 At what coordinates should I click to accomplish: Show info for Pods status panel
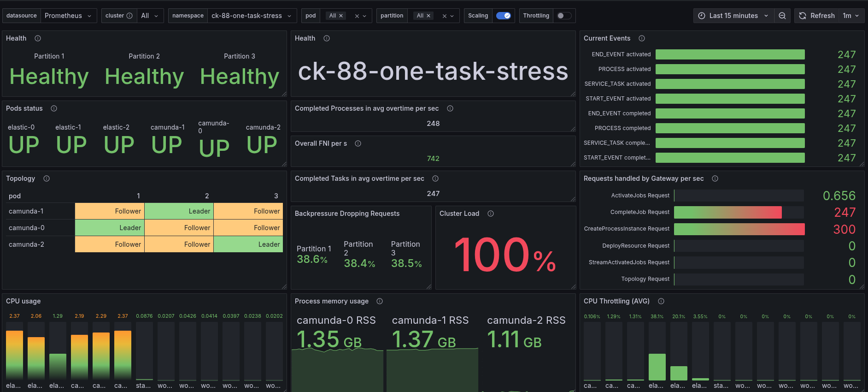click(x=54, y=108)
